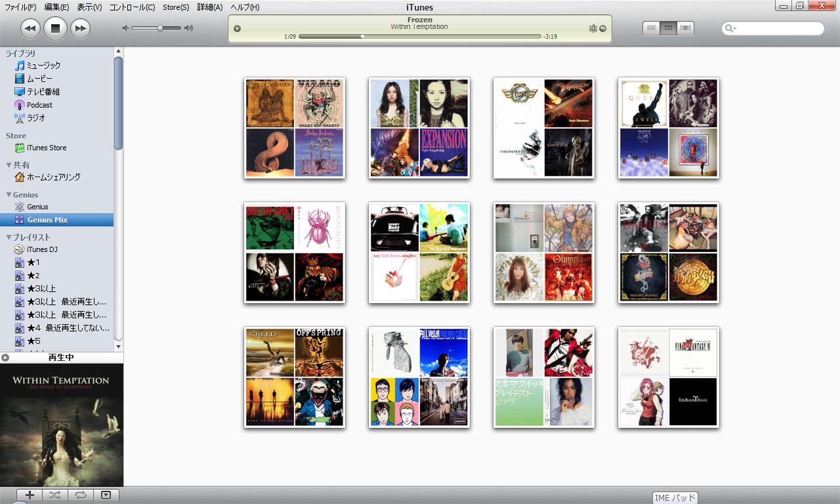Open the ファイル(F) menu
Viewport: 840px width, 504px height.
coord(20,7)
